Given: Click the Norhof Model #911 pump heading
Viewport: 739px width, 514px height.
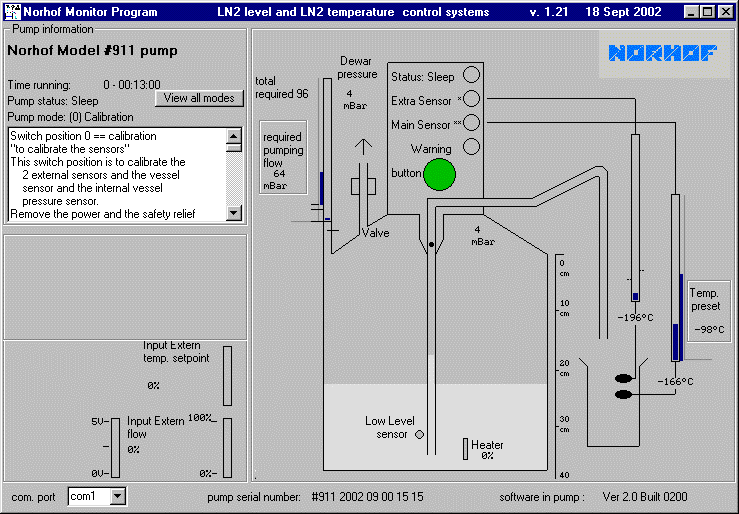Looking at the screenshot, I should [x=92, y=50].
